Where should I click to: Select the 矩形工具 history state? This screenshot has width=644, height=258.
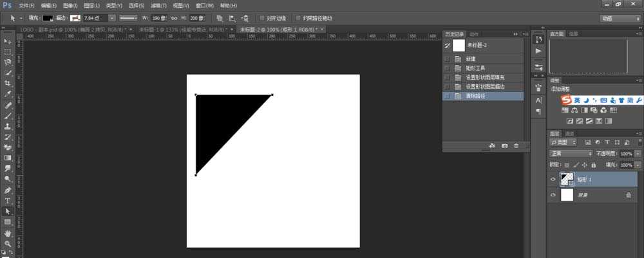point(476,68)
